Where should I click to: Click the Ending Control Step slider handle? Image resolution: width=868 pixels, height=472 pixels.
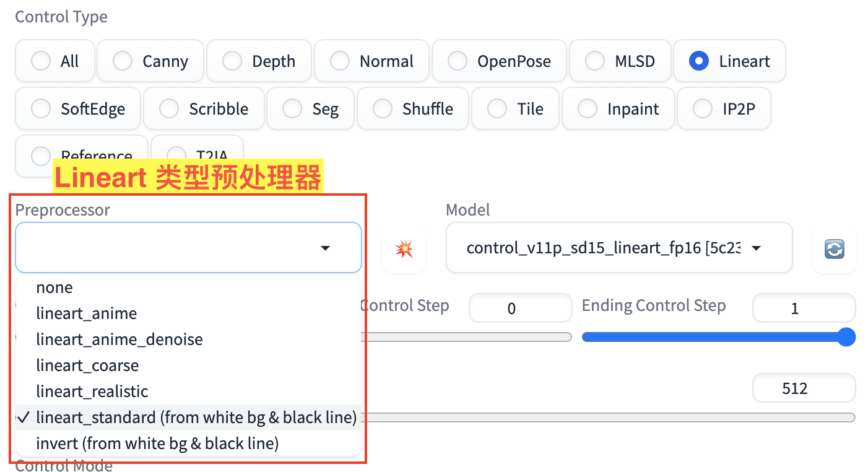(846, 338)
